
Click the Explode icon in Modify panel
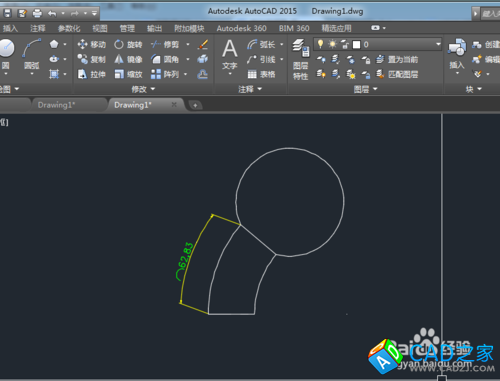[x=203, y=59]
